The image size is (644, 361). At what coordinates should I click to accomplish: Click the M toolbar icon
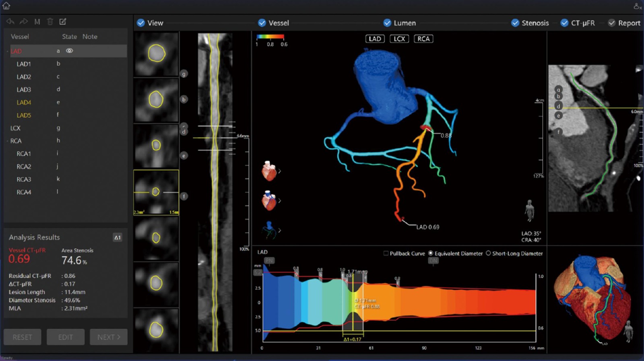tap(37, 22)
